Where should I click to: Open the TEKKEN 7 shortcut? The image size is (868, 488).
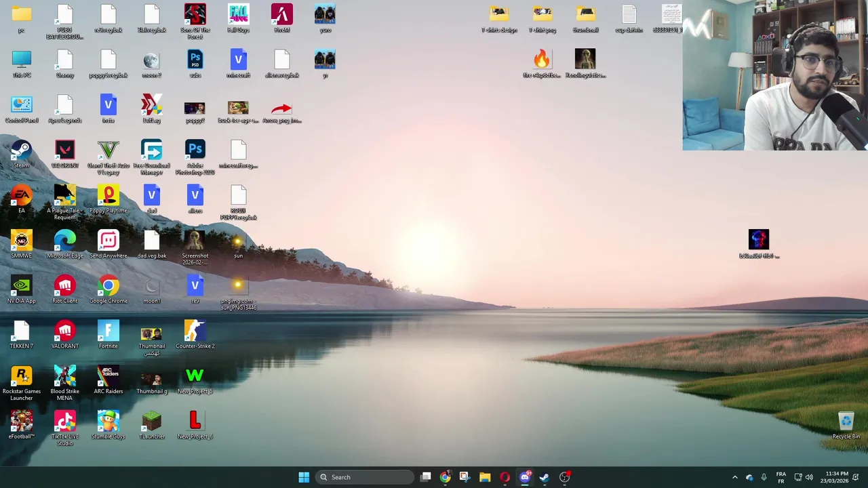(21, 335)
